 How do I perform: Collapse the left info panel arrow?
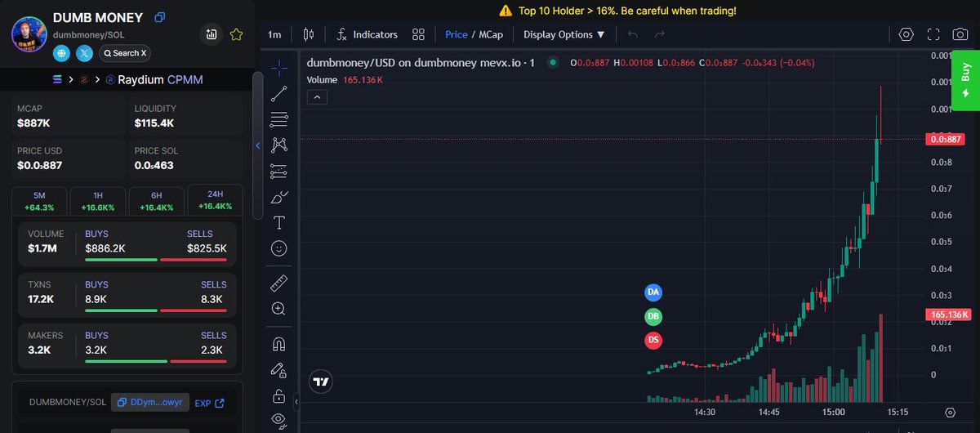(x=258, y=145)
